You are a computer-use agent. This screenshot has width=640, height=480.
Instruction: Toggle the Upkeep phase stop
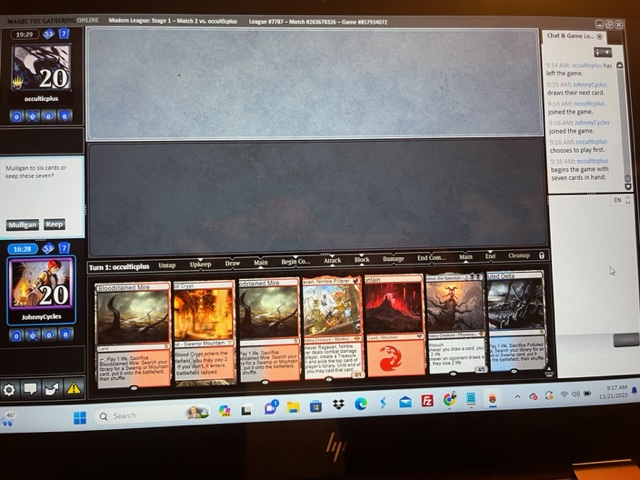tap(200, 264)
